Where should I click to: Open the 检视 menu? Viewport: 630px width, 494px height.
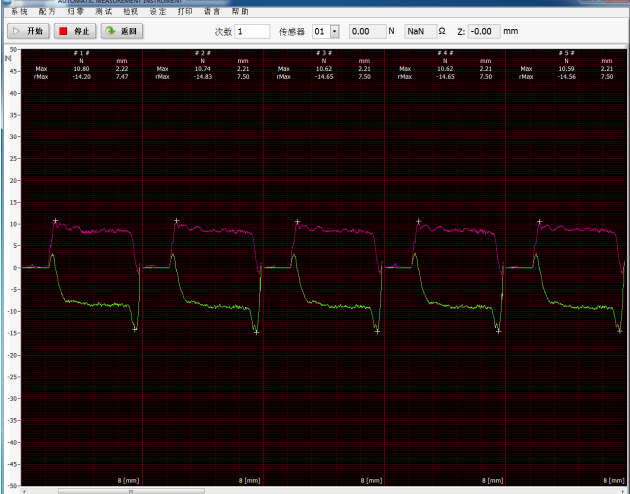[x=131, y=12]
